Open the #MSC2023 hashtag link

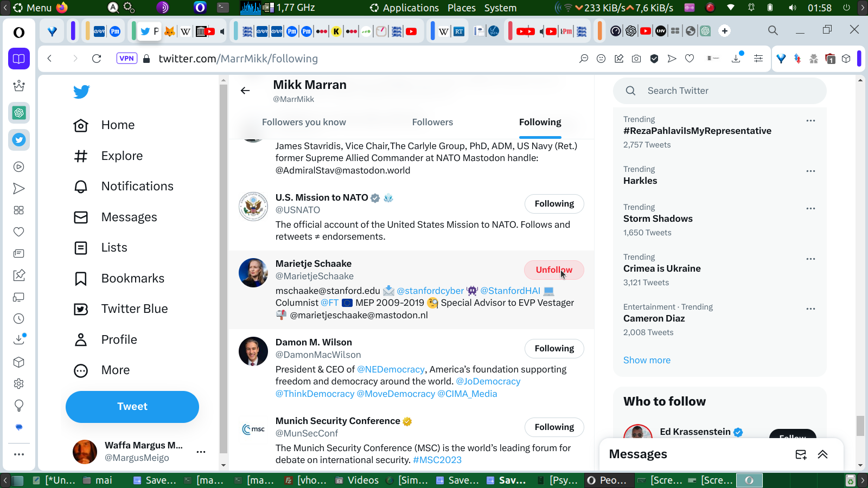[437, 460]
